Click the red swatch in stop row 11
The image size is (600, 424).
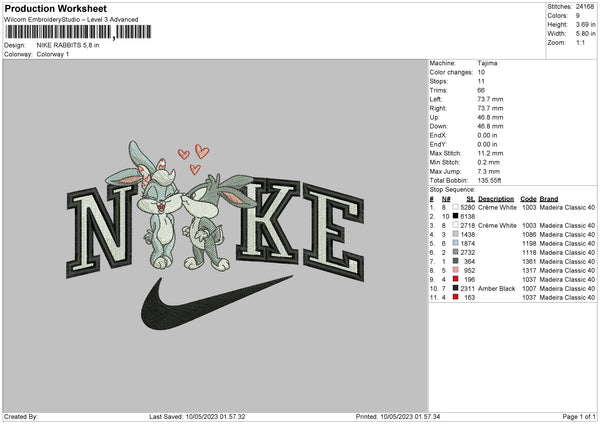click(455, 297)
